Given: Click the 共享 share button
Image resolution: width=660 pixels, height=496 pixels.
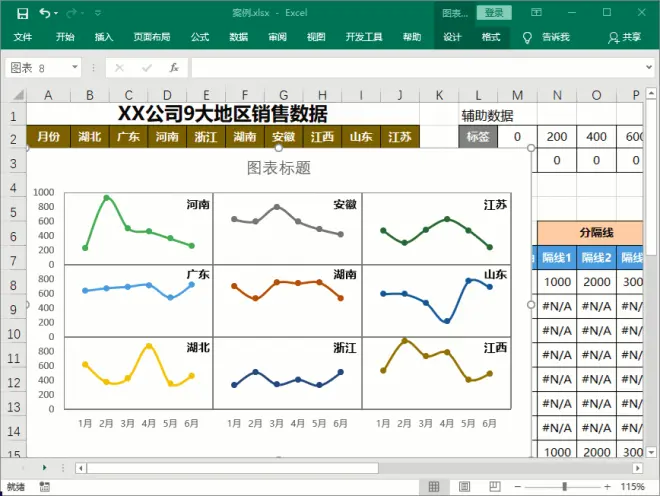Looking at the screenshot, I should 625,37.
